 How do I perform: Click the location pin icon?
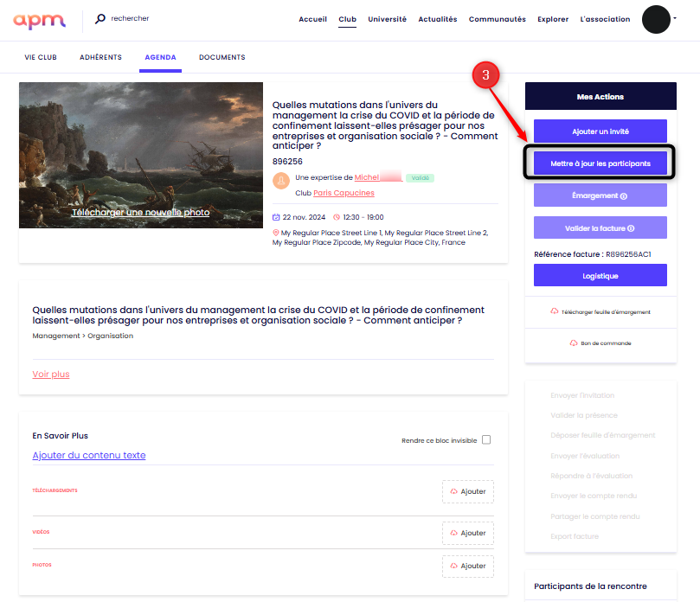pos(276,233)
